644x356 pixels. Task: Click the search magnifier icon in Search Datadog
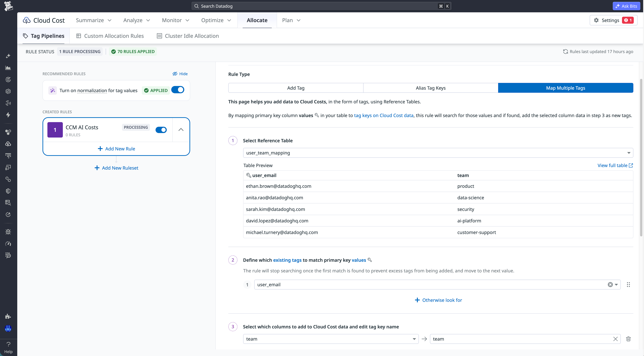pyautogui.click(x=196, y=6)
